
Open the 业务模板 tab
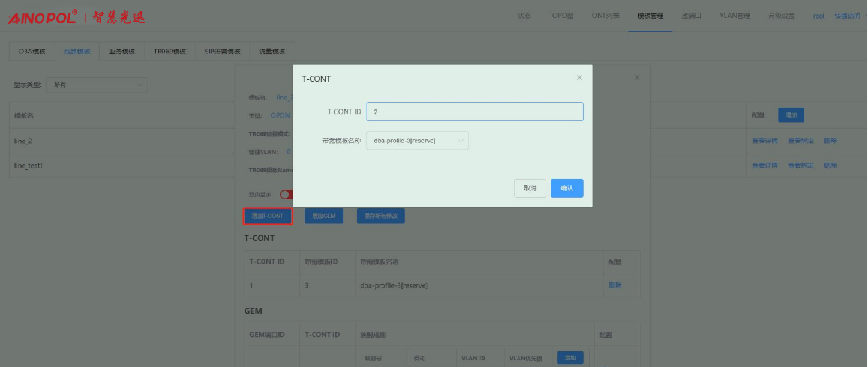click(122, 52)
